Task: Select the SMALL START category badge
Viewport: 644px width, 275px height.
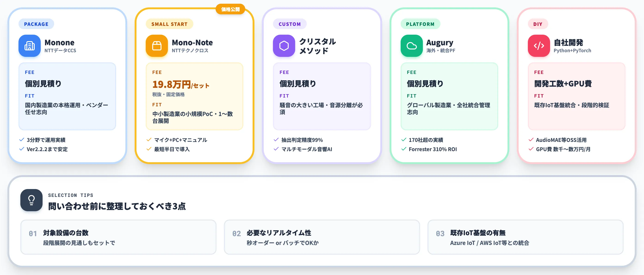Action: coord(170,24)
